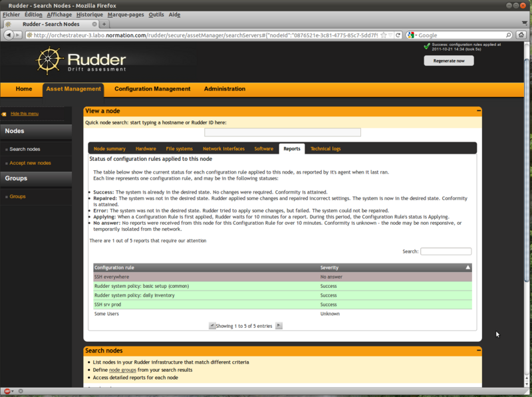
Task: Click the orange Hide this menu arrow icon
Action: pos(4,114)
